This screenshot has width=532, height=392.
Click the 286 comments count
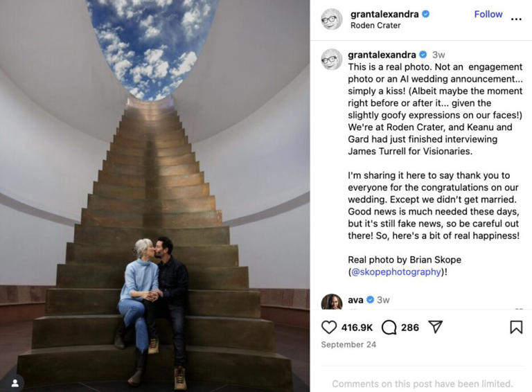[x=410, y=328]
